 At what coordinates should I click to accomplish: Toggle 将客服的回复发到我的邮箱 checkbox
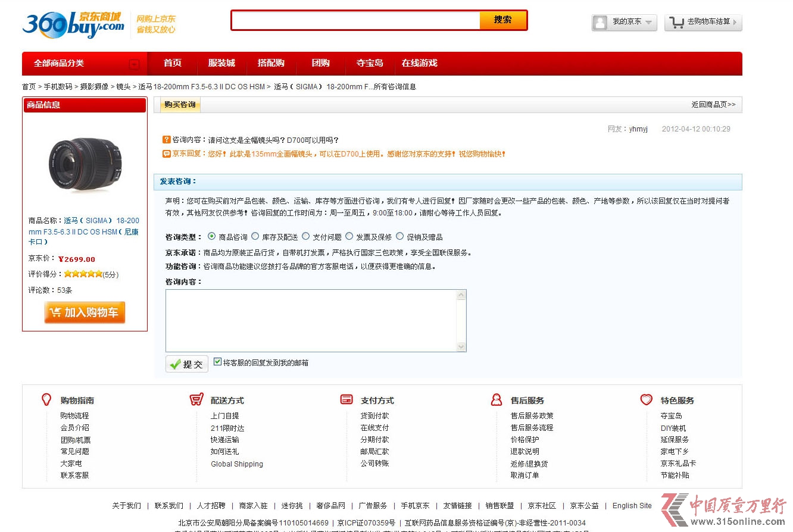(217, 362)
